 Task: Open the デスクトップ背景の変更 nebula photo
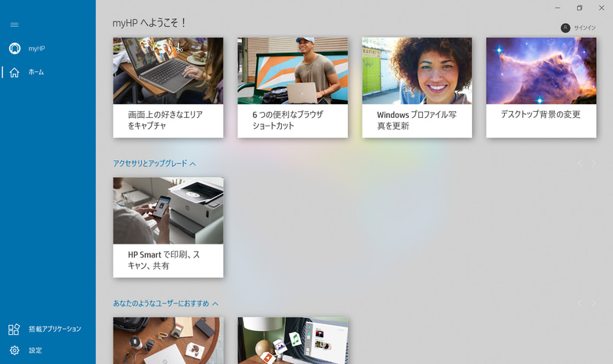[x=541, y=71]
